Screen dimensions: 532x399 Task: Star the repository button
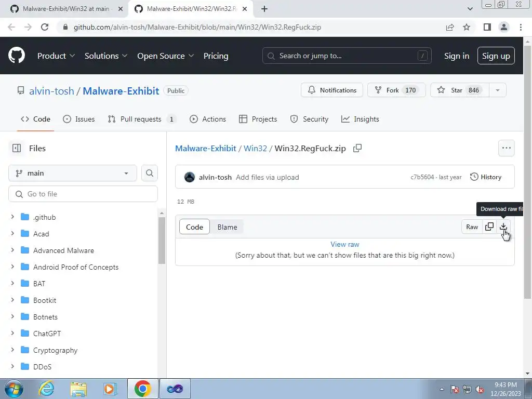(460, 90)
